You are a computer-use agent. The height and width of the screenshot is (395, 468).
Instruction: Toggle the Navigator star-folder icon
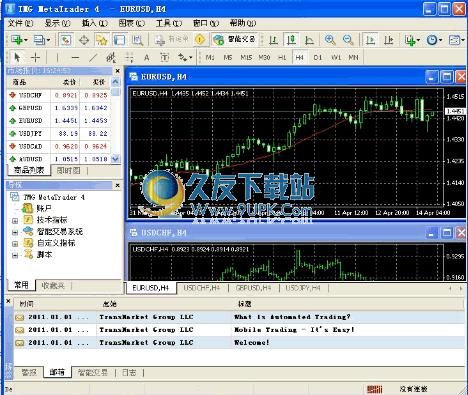click(x=102, y=40)
